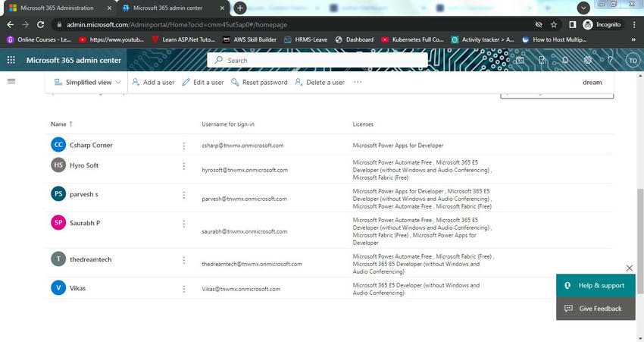This screenshot has height=342, width=644.
Task: Click Username for sign-in column header
Action: pyautogui.click(x=227, y=124)
